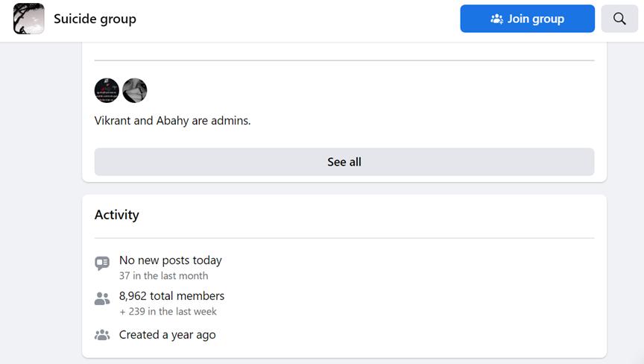Click the Suicide group title in header
644x364 pixels.
click(95, 19)
